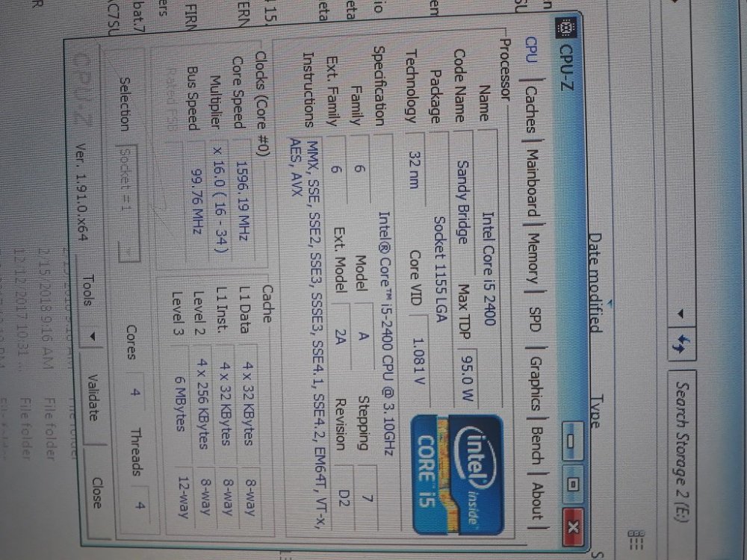Click the Name field Intel Core i5 2400

pos(489,269)
